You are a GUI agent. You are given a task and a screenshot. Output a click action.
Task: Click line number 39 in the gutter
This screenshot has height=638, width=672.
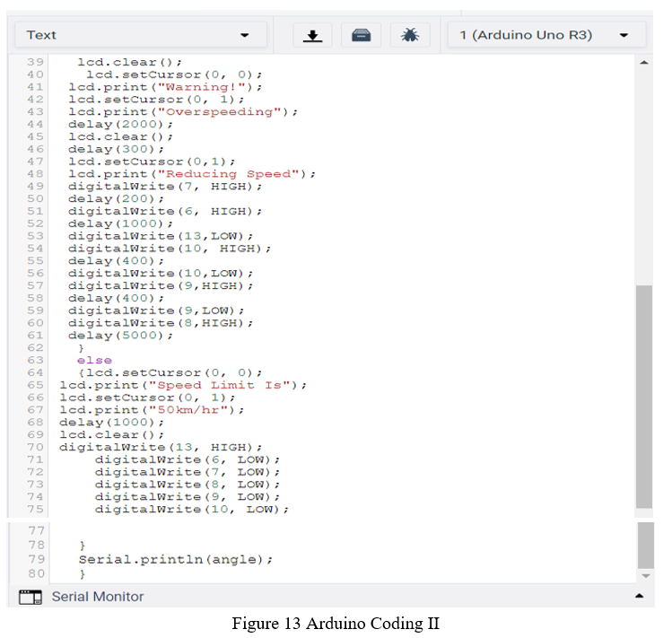click(36, 62)
